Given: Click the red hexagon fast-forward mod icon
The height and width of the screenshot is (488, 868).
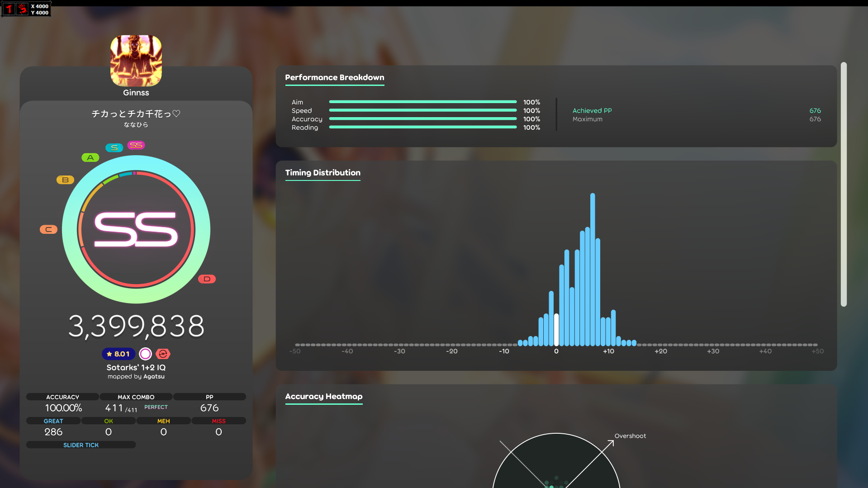Looking at the screenshot, I should pyautogui.click(x=163, y=354).
